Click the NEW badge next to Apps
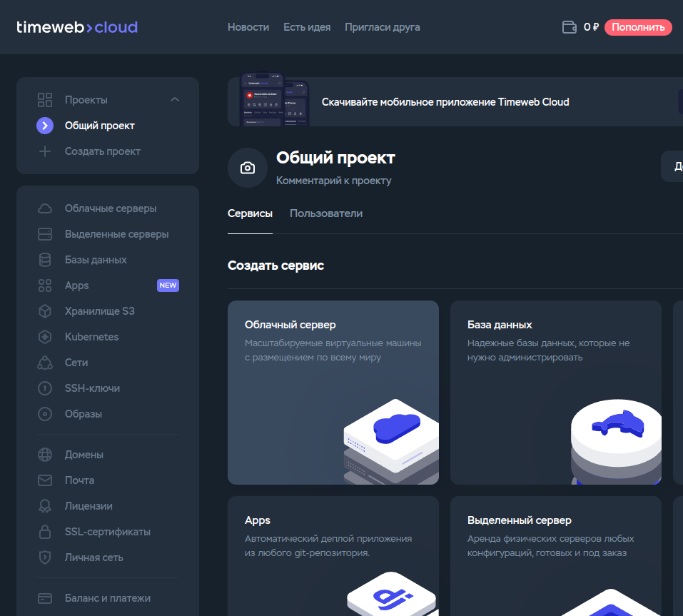 [168, 286]
